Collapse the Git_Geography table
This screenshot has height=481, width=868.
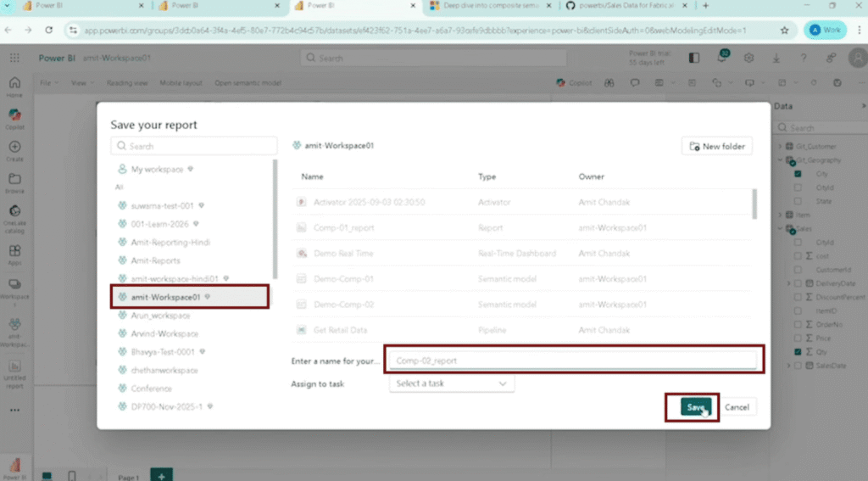click(781, 160)
